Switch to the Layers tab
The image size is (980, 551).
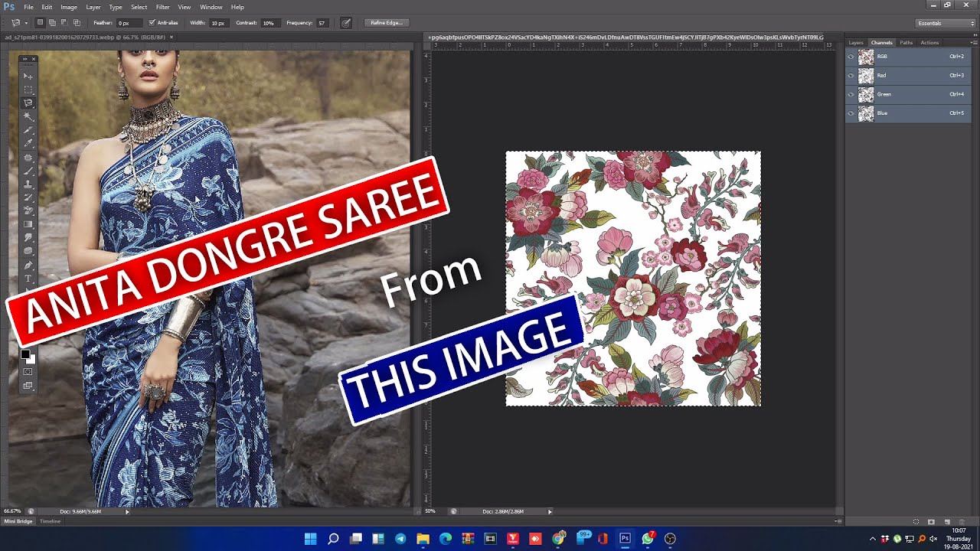tap(856, 43)
